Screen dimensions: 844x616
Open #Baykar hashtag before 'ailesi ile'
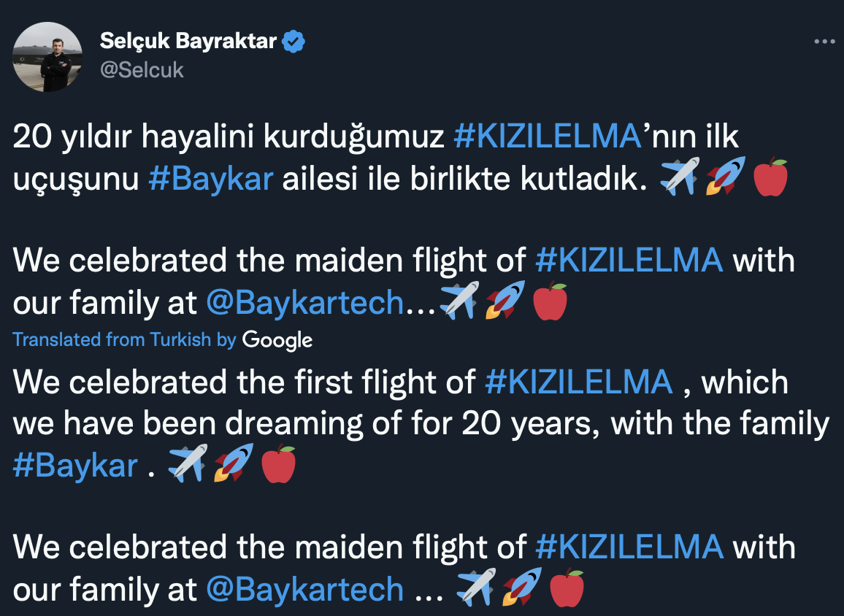210,180
